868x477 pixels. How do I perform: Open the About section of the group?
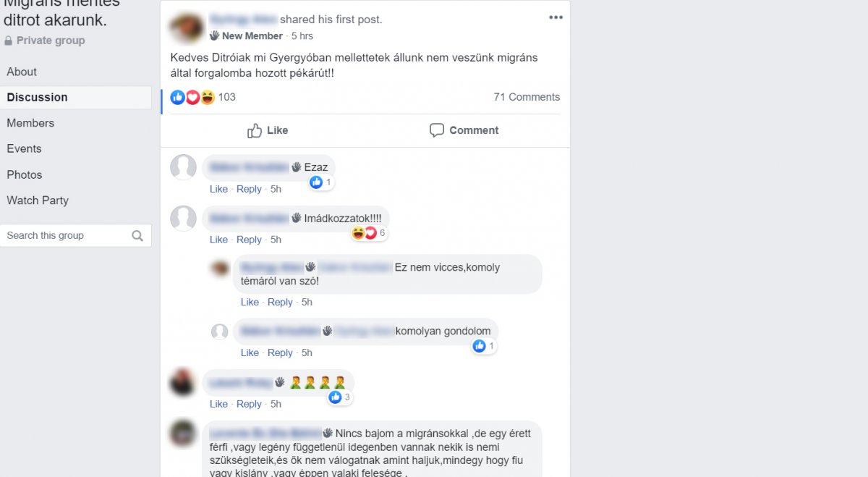(x=22, y=72)
